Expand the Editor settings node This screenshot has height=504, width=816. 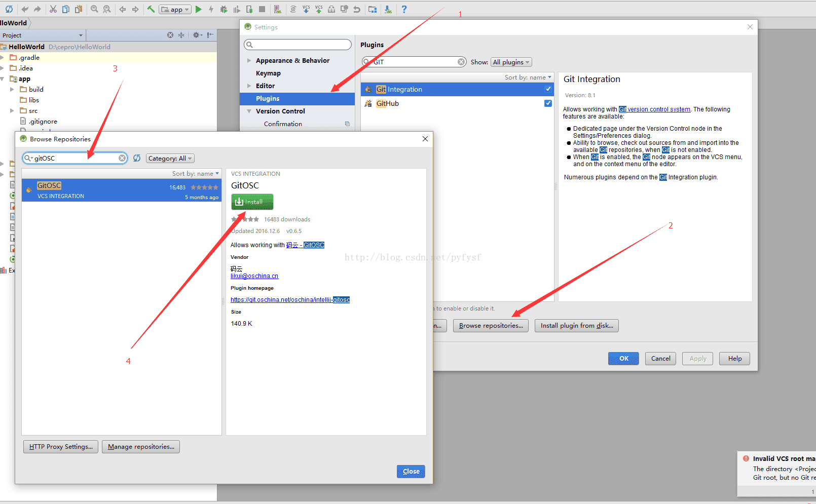point(249,86)
